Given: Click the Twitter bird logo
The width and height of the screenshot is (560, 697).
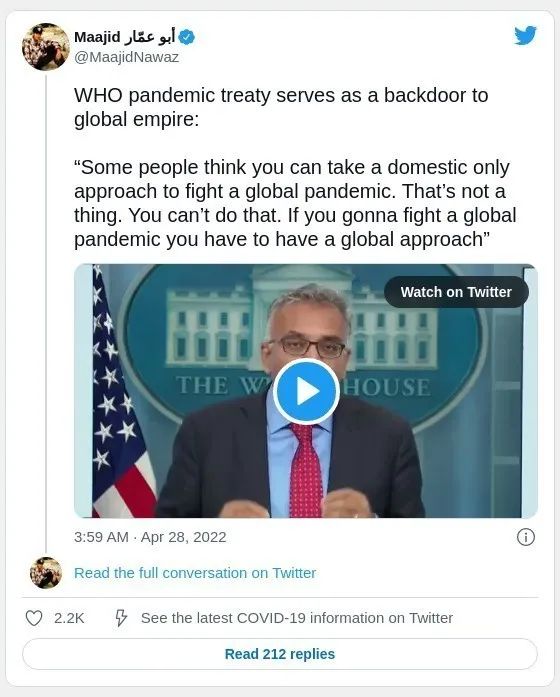Looking at the screenshot, I should point(525,36).
